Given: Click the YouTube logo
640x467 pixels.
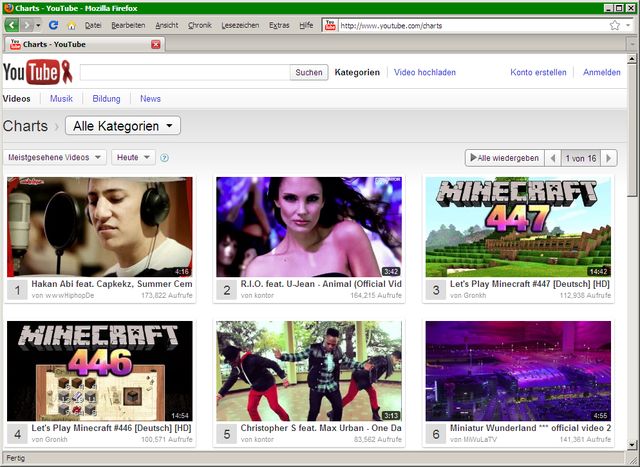Looking at the screenshot, I should tap(31, 72).
